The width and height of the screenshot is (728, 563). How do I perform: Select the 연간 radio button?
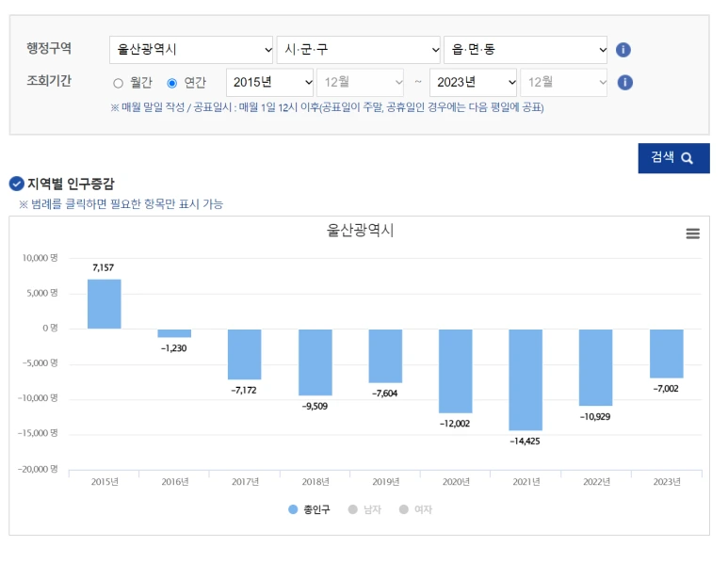coord(171,83)
